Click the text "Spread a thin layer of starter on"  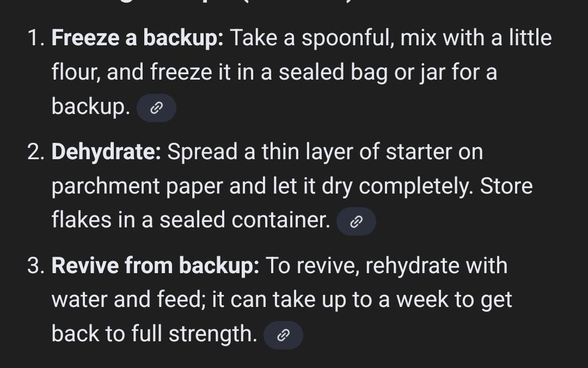click(324, 152)
